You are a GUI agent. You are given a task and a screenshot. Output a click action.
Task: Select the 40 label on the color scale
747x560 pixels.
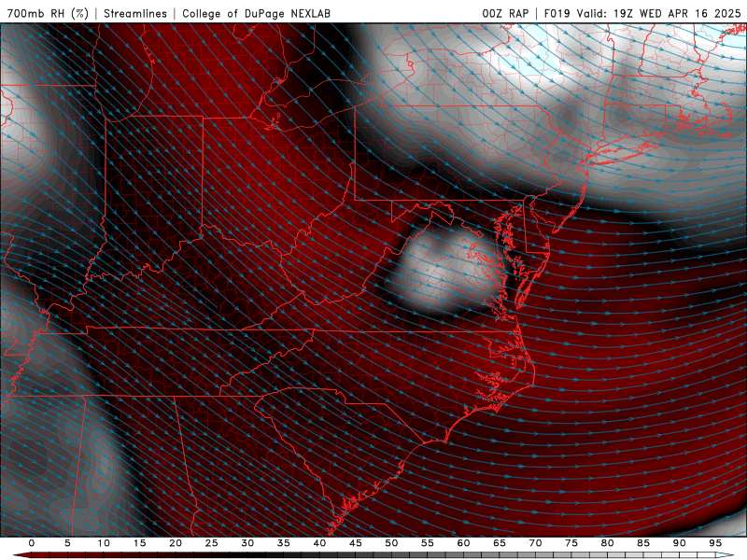click(x=319, y=543)
